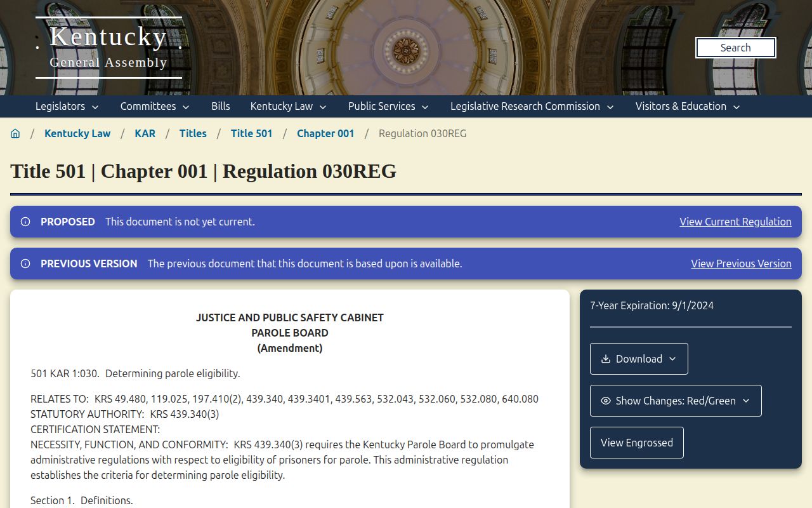Viewport: 812px width, 508px height.
Task: Go to the Titles breadcrumb link
Action: [193, 133]
